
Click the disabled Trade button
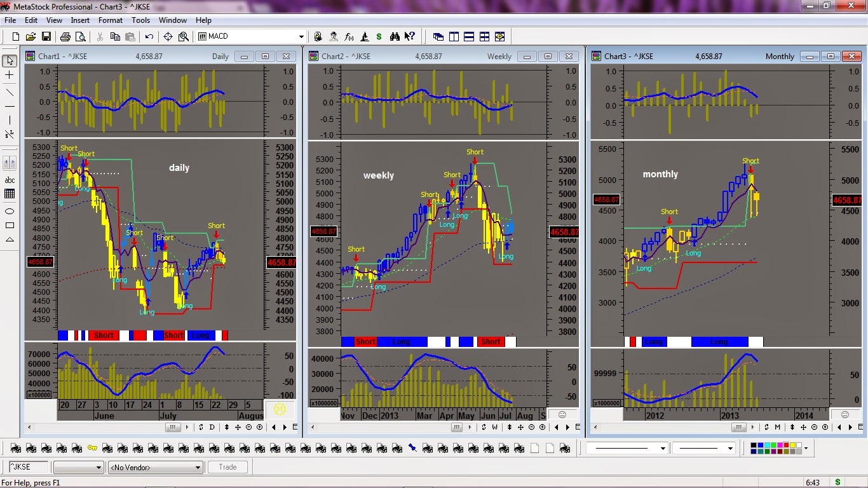tap(227, 467)
